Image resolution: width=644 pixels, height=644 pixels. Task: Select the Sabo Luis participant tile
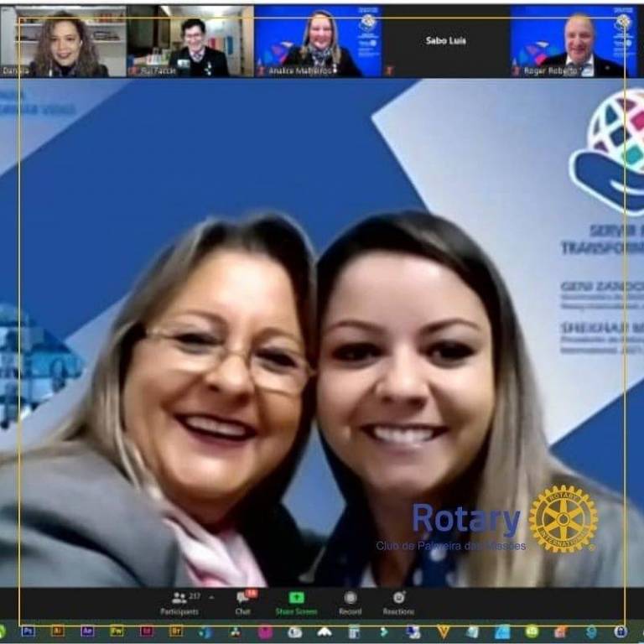point(445,41)
